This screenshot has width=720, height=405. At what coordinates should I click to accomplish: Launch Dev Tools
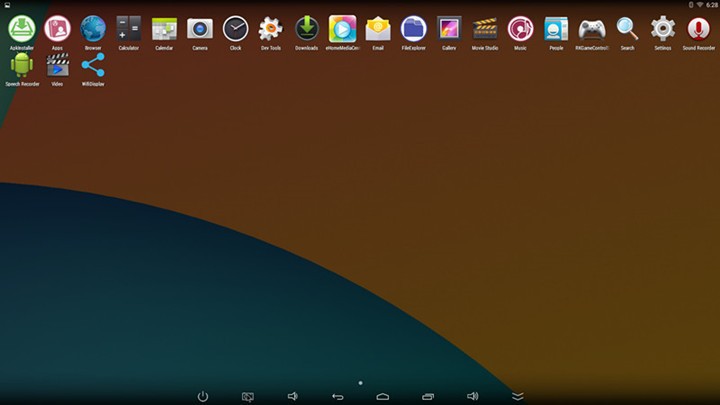pos(271,30)
